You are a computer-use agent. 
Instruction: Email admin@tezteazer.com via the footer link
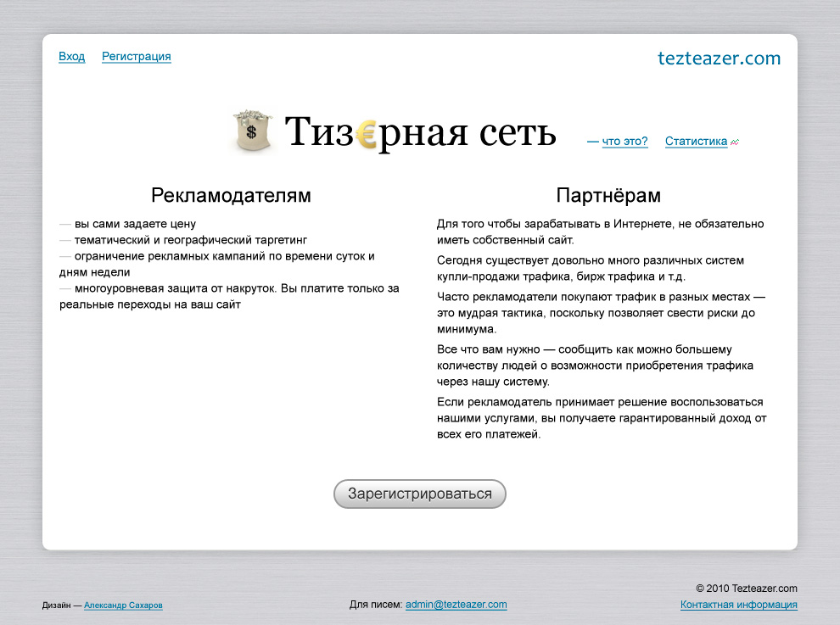coord(455,605)
